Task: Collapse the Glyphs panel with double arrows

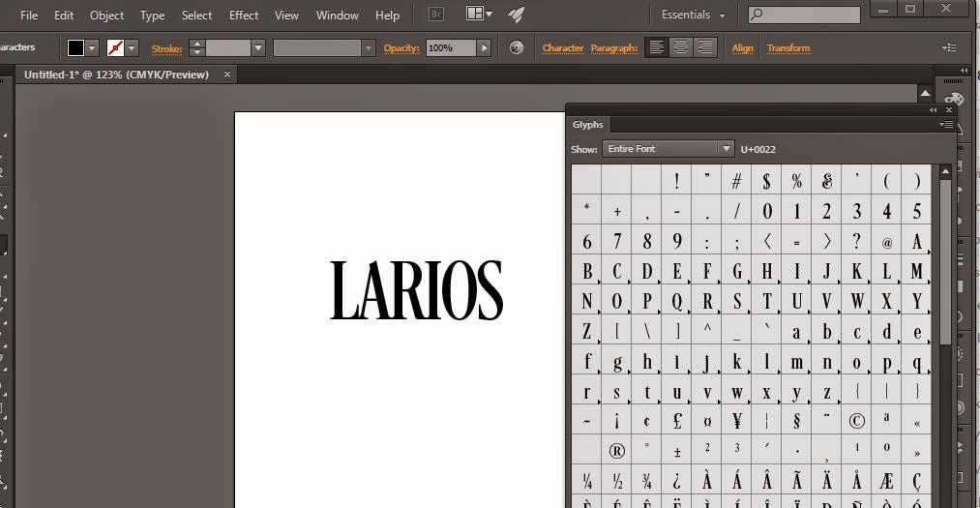Action: coord(934,110)
